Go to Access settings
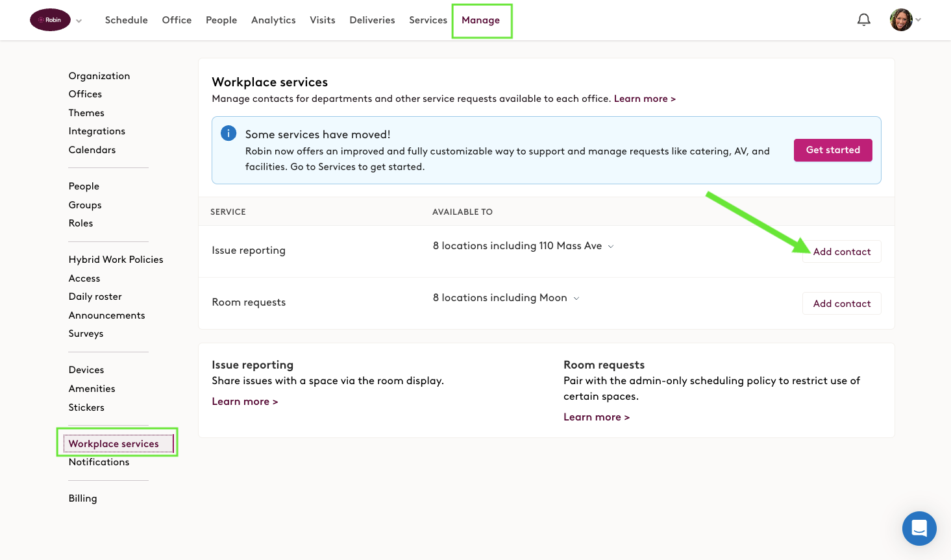Image resolution: width=951 pixels, height=560 pixels. coord(84,278)
